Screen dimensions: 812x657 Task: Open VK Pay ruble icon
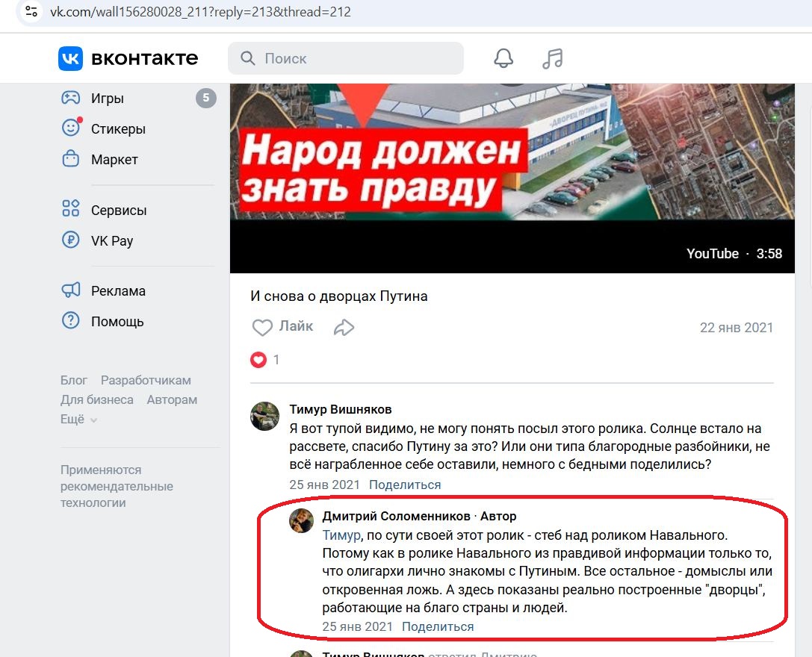click(x=71, y=240)
